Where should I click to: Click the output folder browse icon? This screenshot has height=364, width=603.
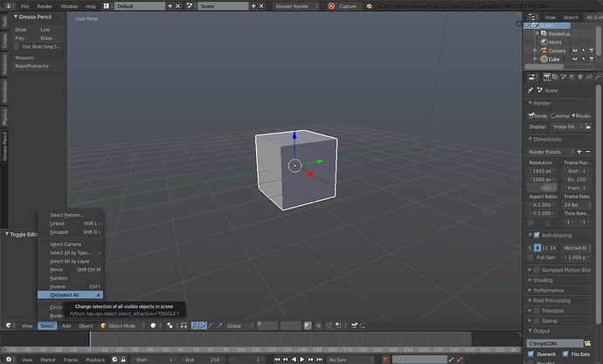pos(587,343)
